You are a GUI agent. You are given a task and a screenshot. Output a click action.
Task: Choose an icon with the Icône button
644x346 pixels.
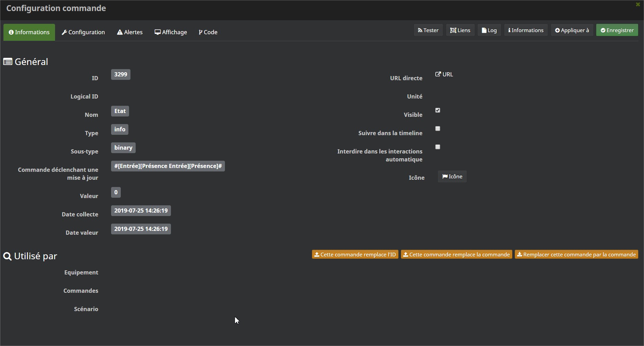[x=452, y=176]
